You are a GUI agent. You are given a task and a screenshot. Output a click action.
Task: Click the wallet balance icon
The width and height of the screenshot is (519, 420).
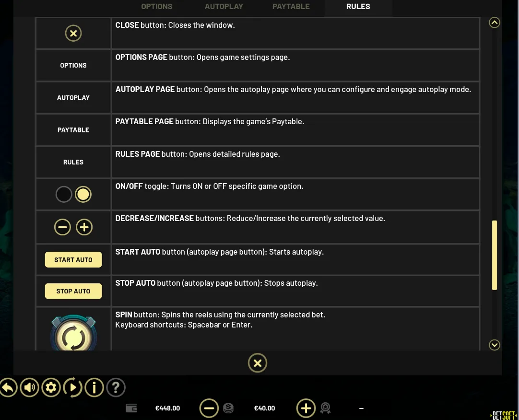pyautogui.click(x=131, y=408)
